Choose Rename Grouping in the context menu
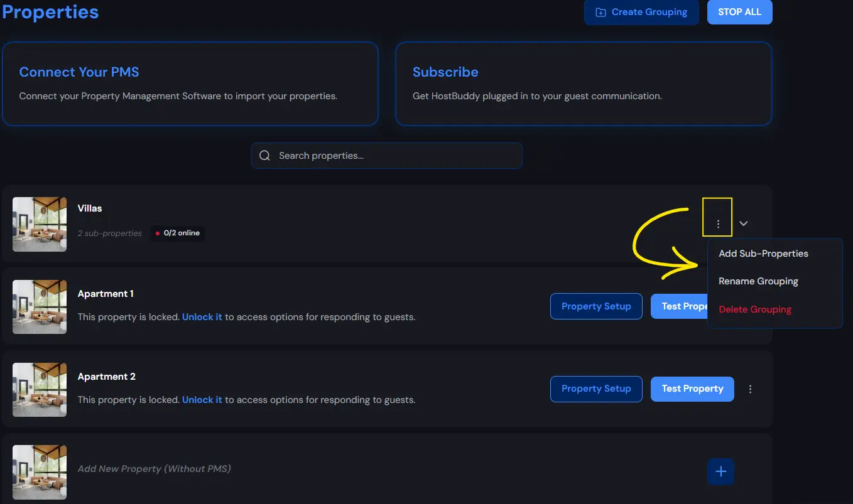Viewport: 853px width, 504px height. pos(758,281)
